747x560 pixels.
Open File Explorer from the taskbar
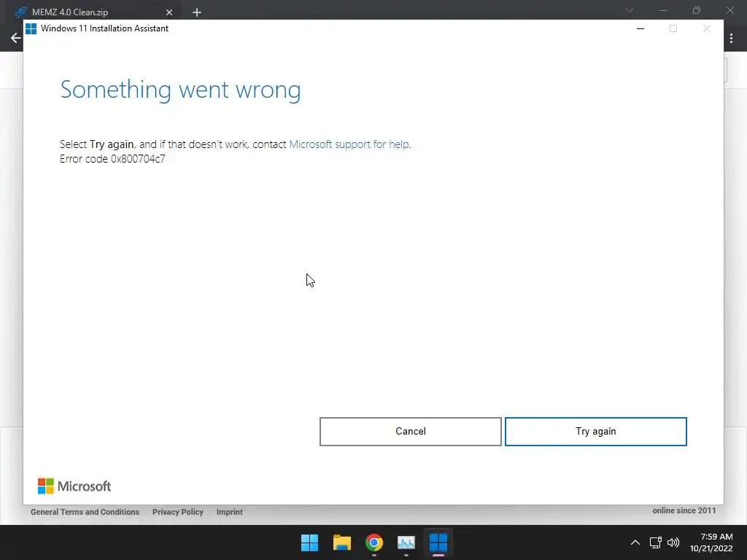(x=342, y=542)
